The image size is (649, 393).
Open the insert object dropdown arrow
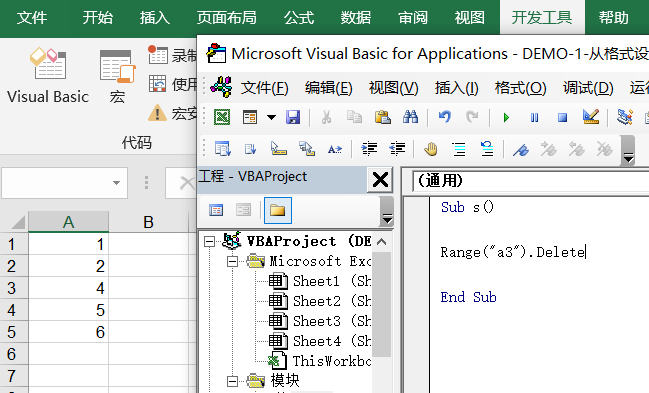pos(271,117)
